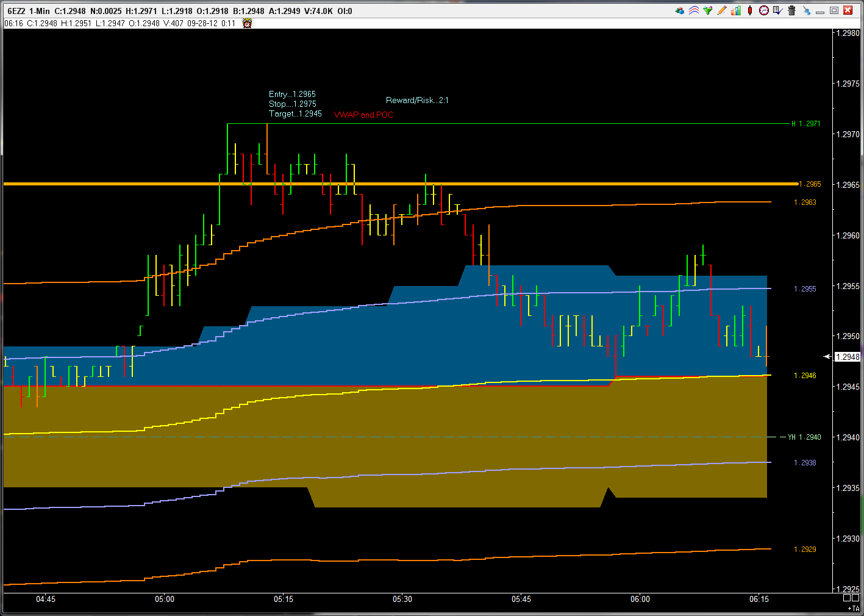Image resolution: width=864 pixels, height=616 pixels.
Task: Click the 1.2963 upper band label
Action: (x=805, y=202)
